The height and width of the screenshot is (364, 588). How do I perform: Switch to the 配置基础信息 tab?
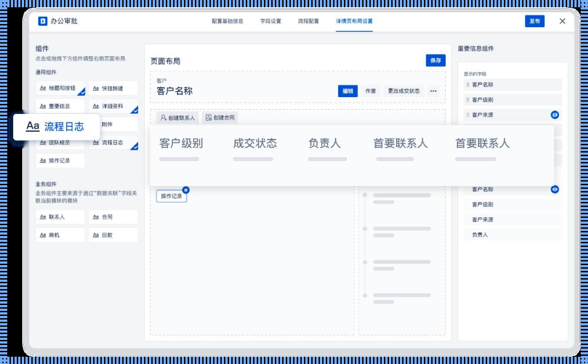(x=227, y=21)
